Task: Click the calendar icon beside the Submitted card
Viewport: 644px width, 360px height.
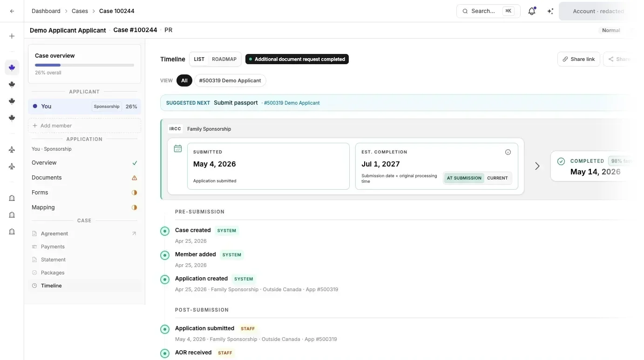Action: (x=178, y=148)
